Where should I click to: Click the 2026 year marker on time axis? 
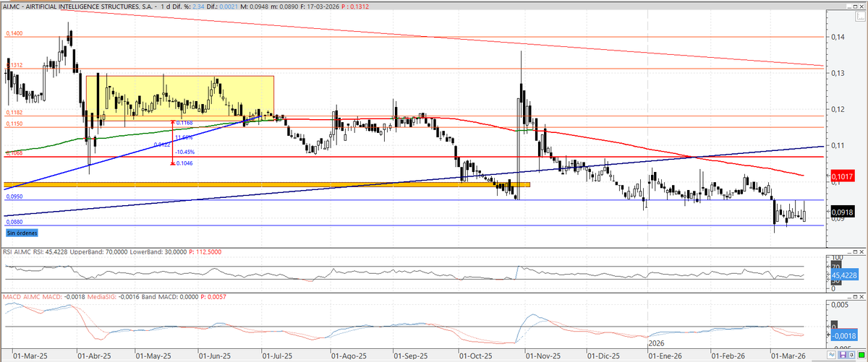pyautogui.click(x=657, y=342)
